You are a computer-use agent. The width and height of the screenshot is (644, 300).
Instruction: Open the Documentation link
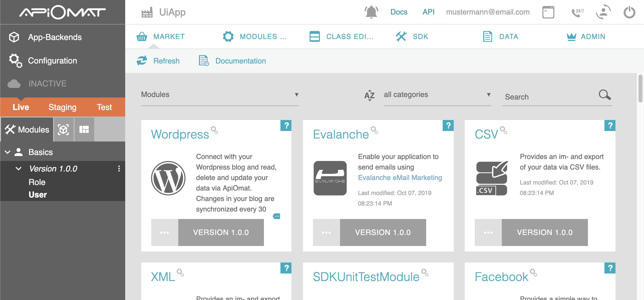232,61
